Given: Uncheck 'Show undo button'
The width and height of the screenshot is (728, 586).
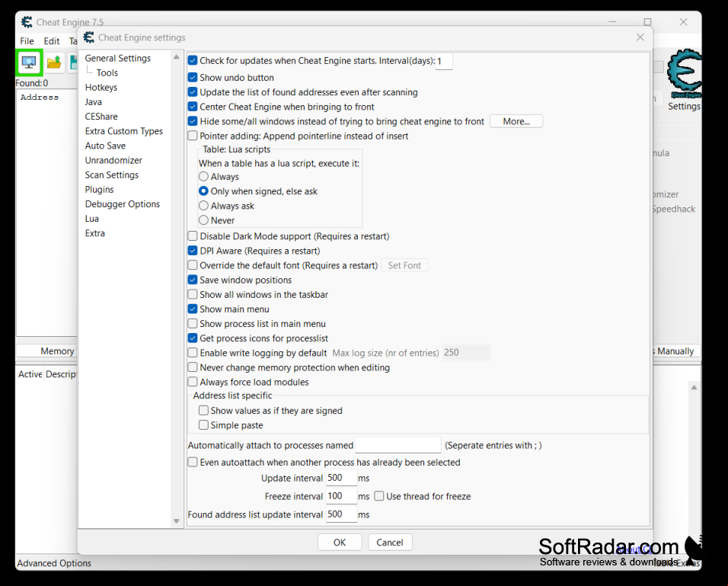Looking at the screenshot, I should (193, 78).
